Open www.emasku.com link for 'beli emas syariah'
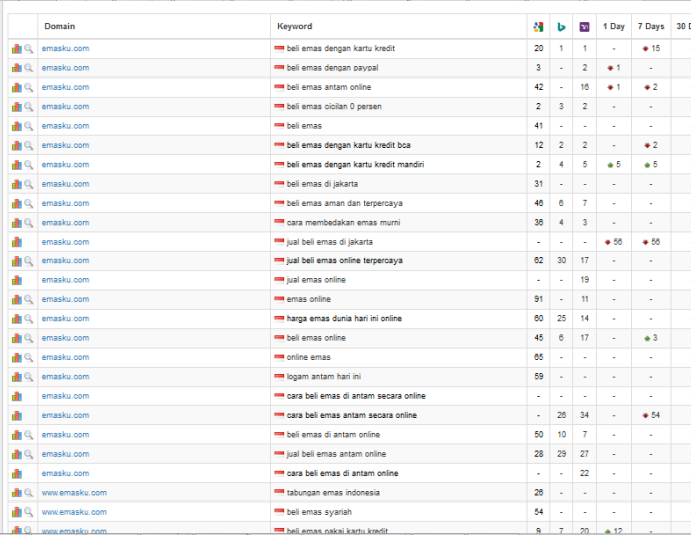 [x=74, y=512]
